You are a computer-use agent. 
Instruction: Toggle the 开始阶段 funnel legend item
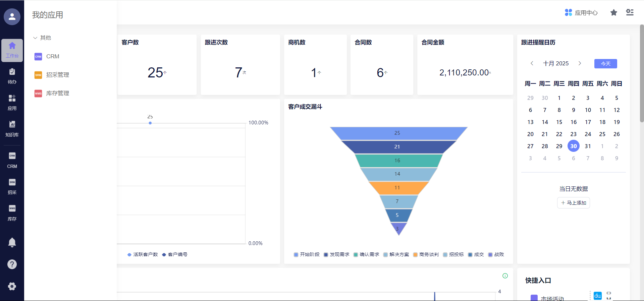click(x=307, y=255)
